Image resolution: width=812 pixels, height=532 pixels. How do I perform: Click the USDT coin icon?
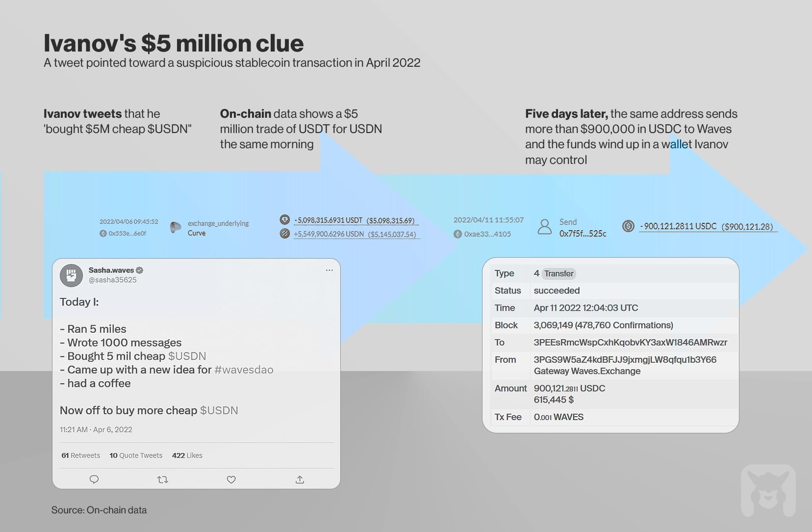(285, 220)
